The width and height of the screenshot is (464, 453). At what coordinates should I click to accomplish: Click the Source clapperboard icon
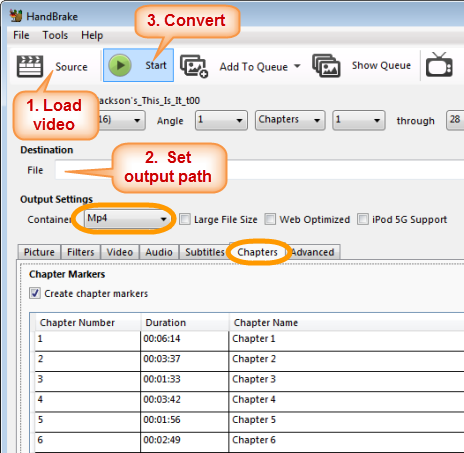point(30,66)
